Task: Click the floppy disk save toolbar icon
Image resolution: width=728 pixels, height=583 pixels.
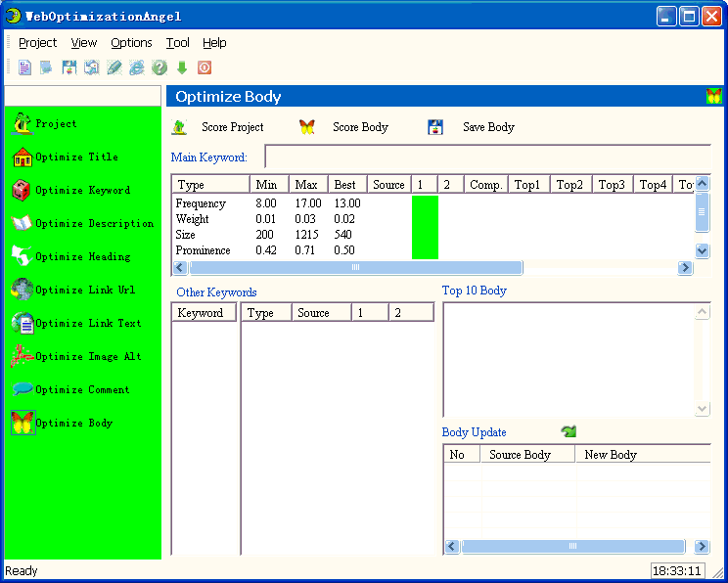Action: (69, 67)
